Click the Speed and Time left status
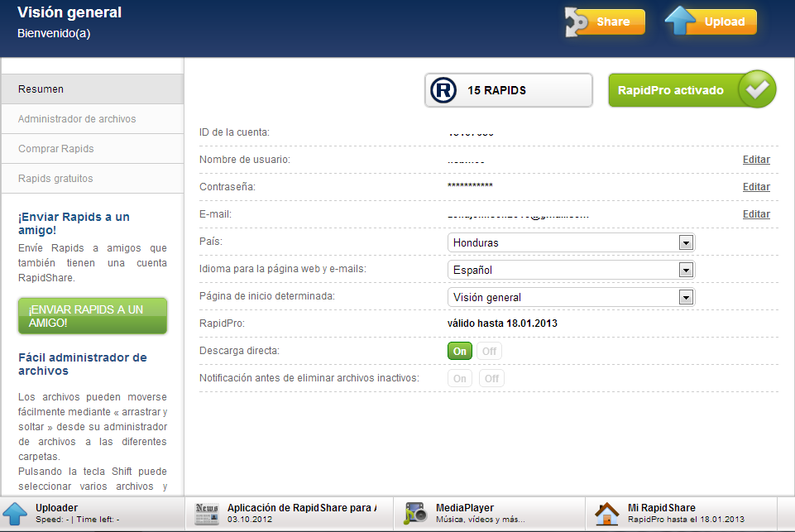This screenshot has height=532, width=795. click(x=78, y=520)
